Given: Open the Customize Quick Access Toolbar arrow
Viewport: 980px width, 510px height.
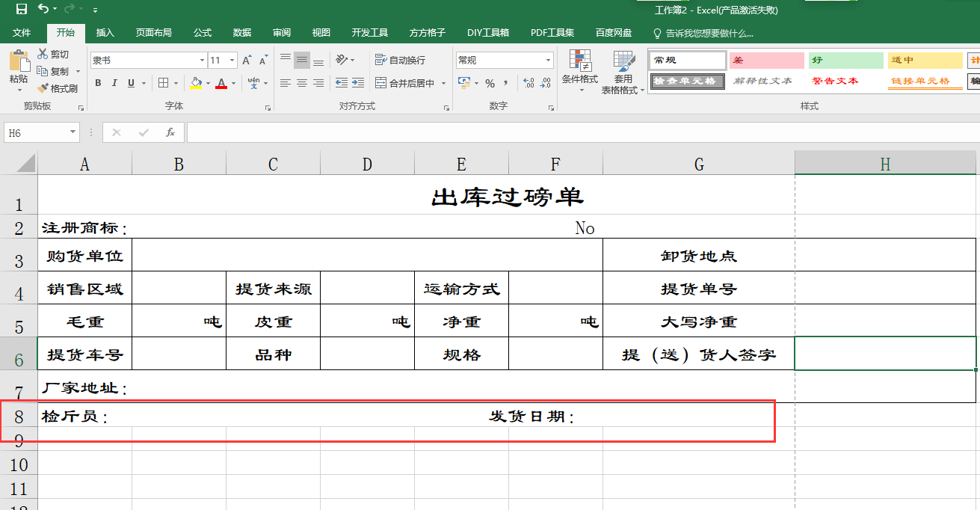Looking at the screenshot, I should tap(95, 10).
